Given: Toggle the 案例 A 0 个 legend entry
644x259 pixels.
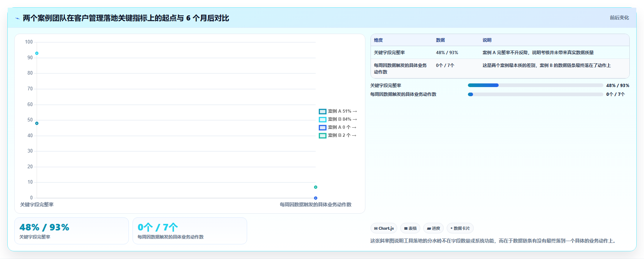Looking at the screenshot, I should (338, 127).
